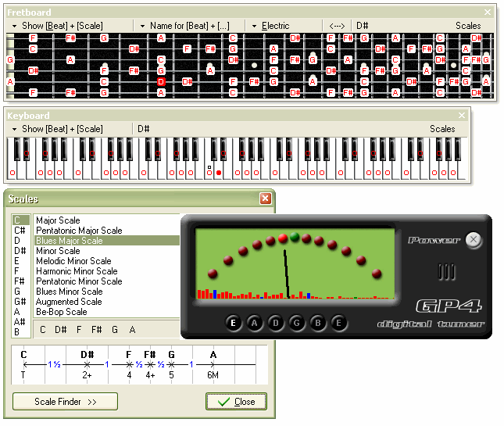504x426 pixels.
Task: Close the Fretboard panel
Action: point(488,13)
